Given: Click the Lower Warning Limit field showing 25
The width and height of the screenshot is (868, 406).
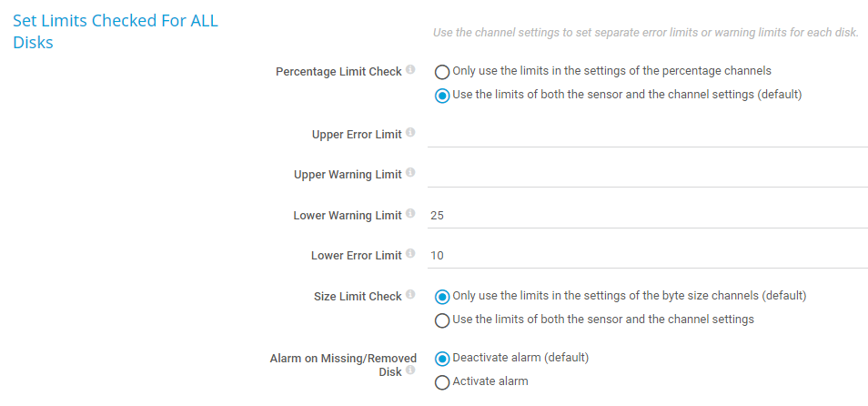Looking at the screenshot, I should click(646, 216).
